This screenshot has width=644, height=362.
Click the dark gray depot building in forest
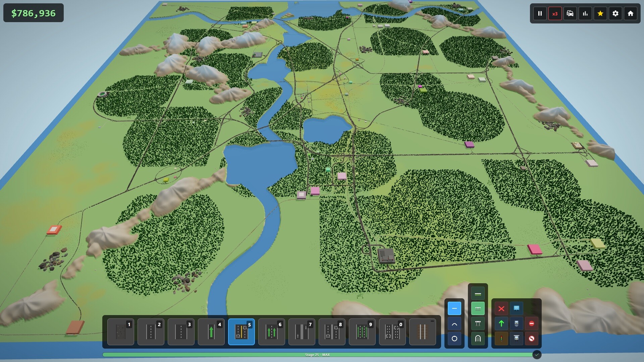coord(386,255)
